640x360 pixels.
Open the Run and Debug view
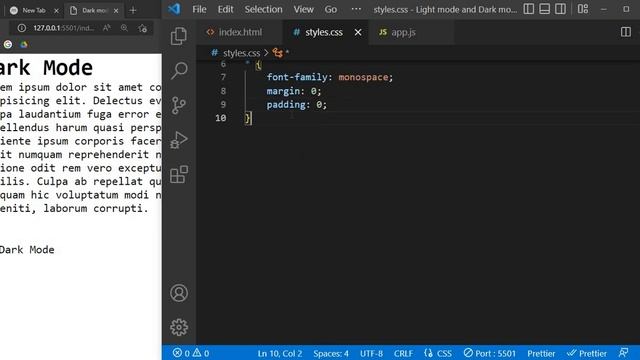[x=179, y=140]
